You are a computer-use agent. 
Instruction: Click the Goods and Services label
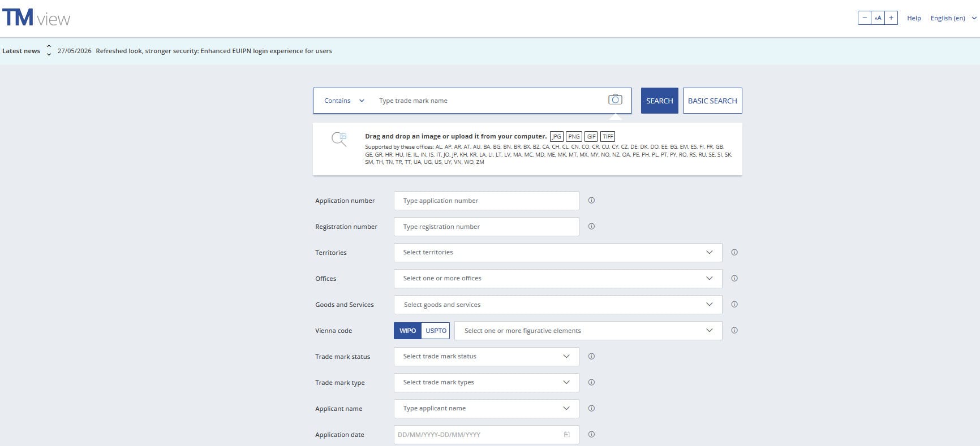[x=345, y=305]
